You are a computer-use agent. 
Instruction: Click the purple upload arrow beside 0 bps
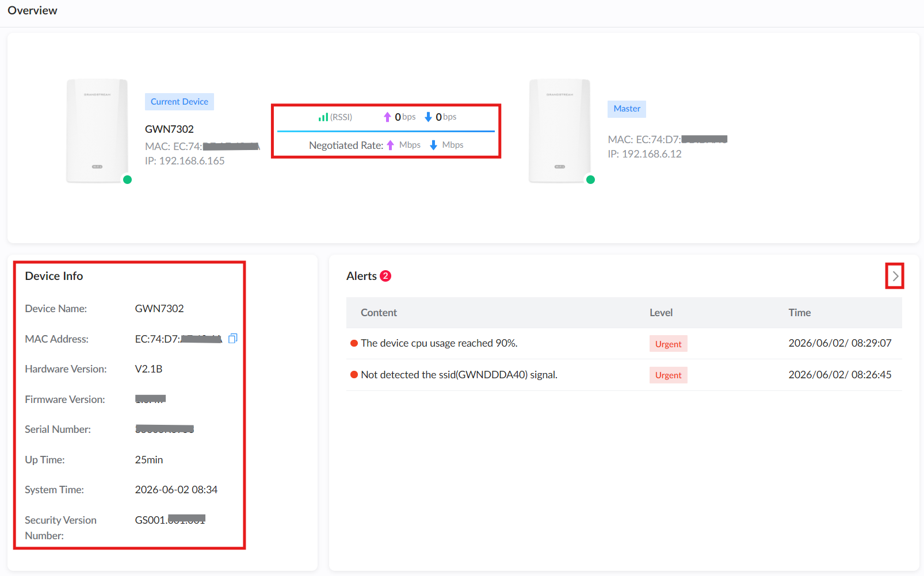[387, 117]
